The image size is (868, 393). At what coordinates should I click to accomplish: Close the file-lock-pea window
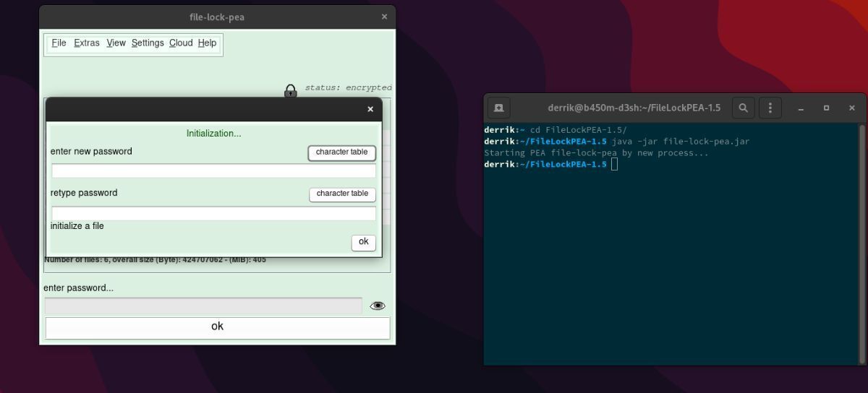coord(385,17)
